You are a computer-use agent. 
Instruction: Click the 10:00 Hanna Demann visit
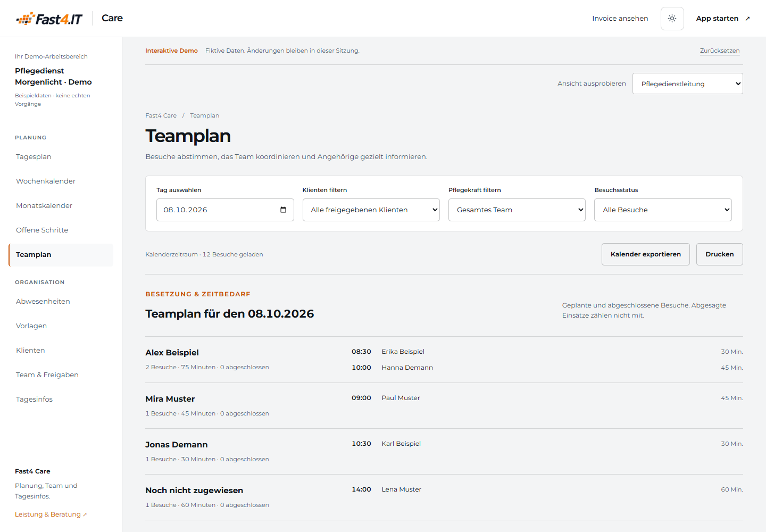pos(547,368)
